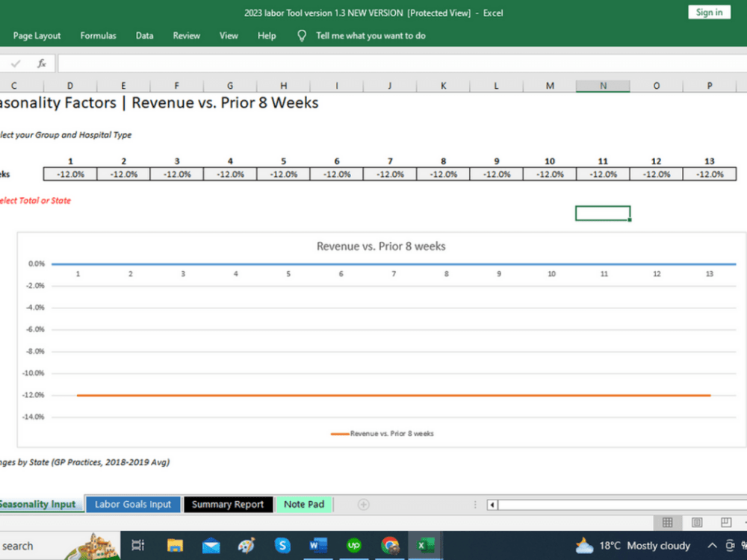The height and width of the screenshot is (560, 747).
Task: Open the Data ribbon tab
Action: (144, 35)
